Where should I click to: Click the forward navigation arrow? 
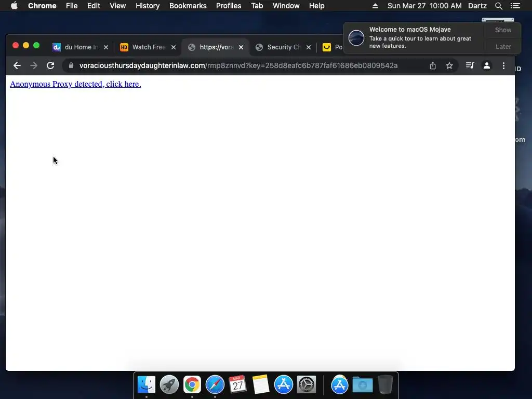click(34, 65)
